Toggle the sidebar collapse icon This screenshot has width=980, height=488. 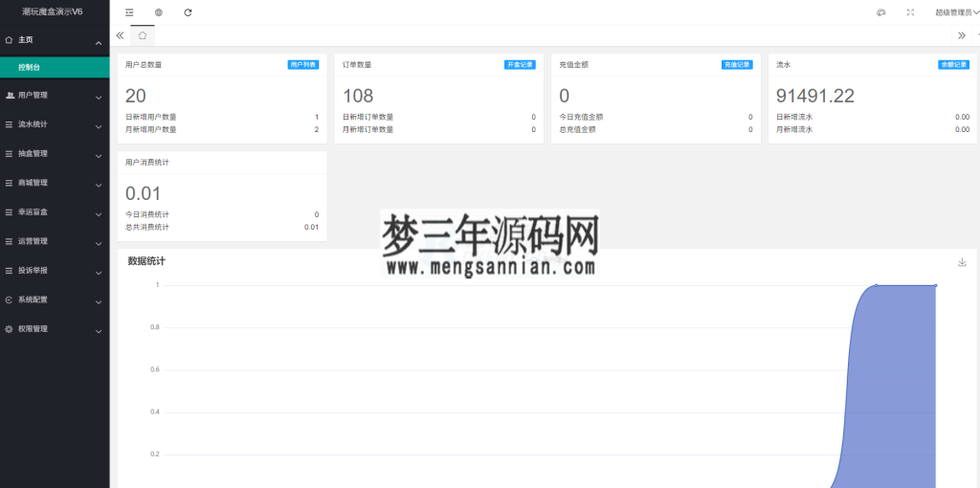pos(129,12)
